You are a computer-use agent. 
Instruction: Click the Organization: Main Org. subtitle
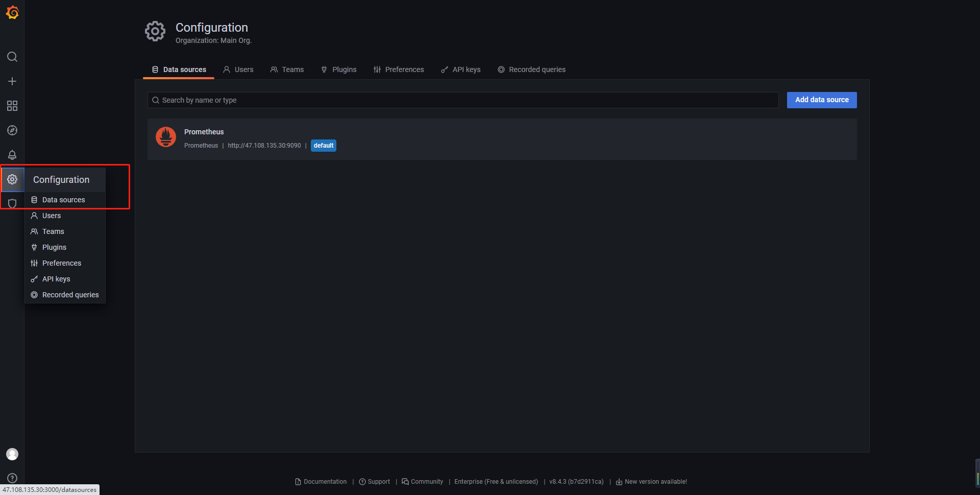[213, 40]
